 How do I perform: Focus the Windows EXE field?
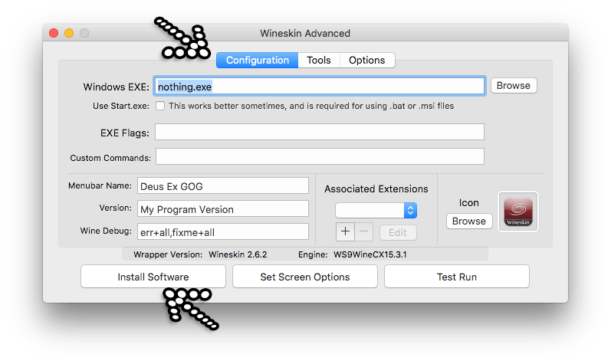320,87
